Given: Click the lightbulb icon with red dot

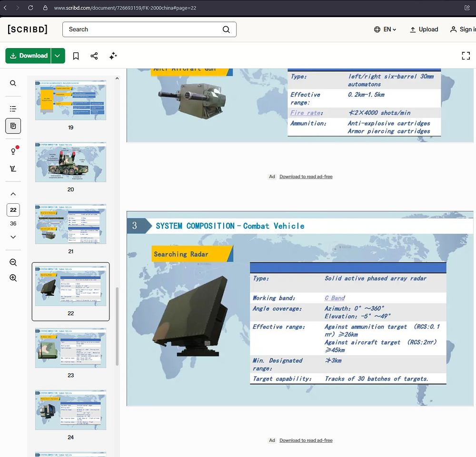Looking at the screenshot, I should click(x=14, y=150).
